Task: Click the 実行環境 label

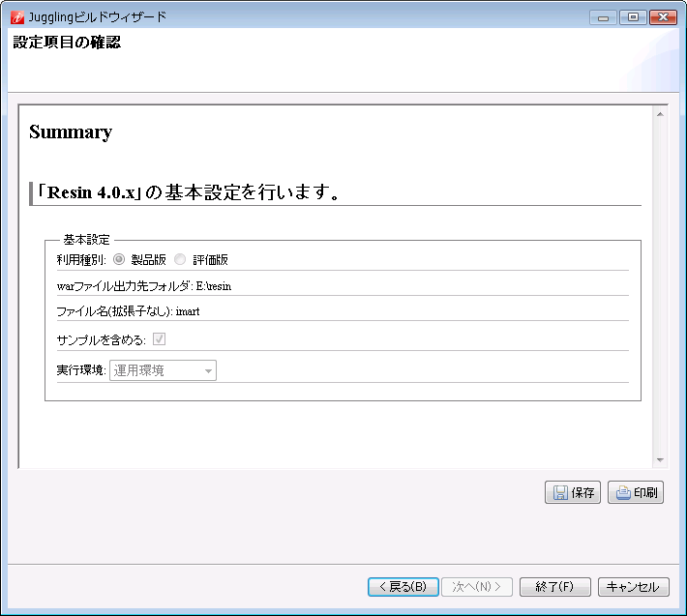Action: [x=81, y=370]
